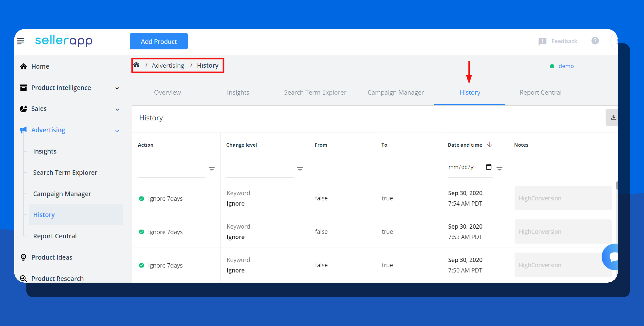Open the Action column filter icon
Viewport: 644px width, 326px height.
click(x=212, y=169)
